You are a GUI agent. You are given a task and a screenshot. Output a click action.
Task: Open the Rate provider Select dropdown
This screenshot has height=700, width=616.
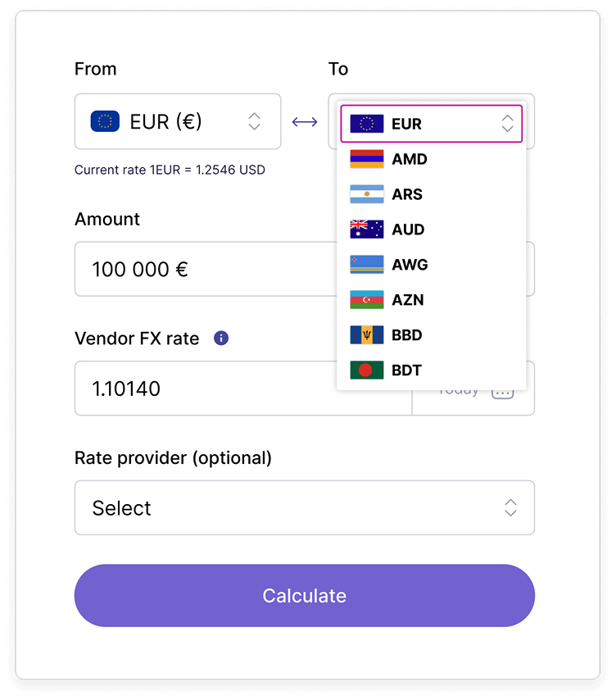click(x=304, y=507)
